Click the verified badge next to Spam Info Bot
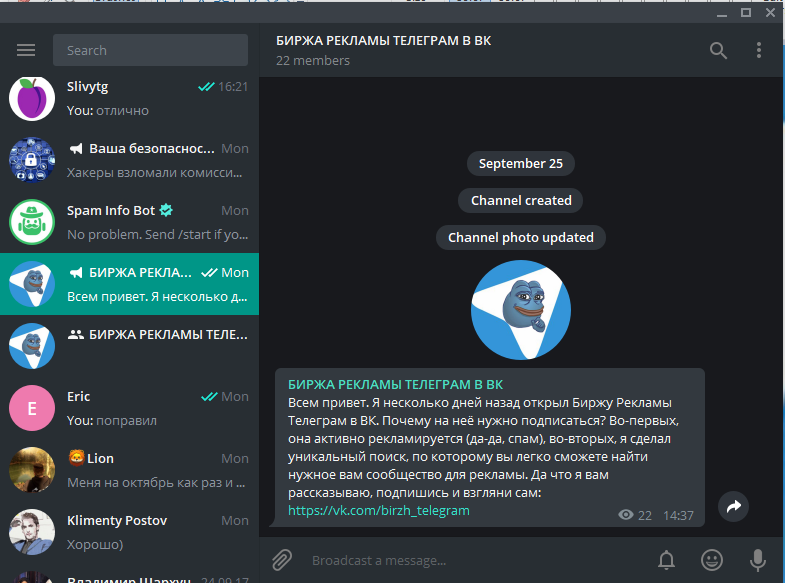 tap(166, 210)
